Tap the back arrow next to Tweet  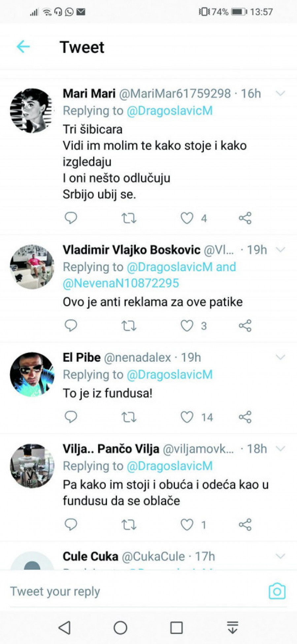tap(23, 47)
